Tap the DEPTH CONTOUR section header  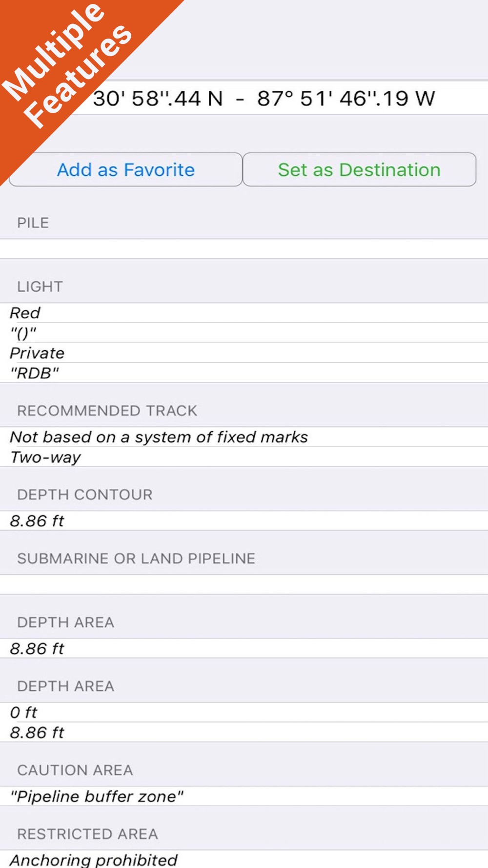tap(85, 495)
